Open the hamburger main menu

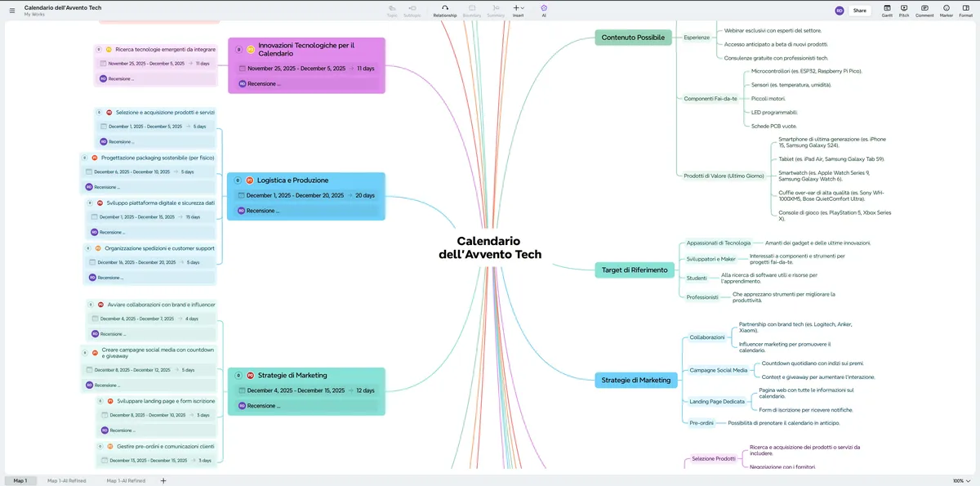tap(11, 11)
